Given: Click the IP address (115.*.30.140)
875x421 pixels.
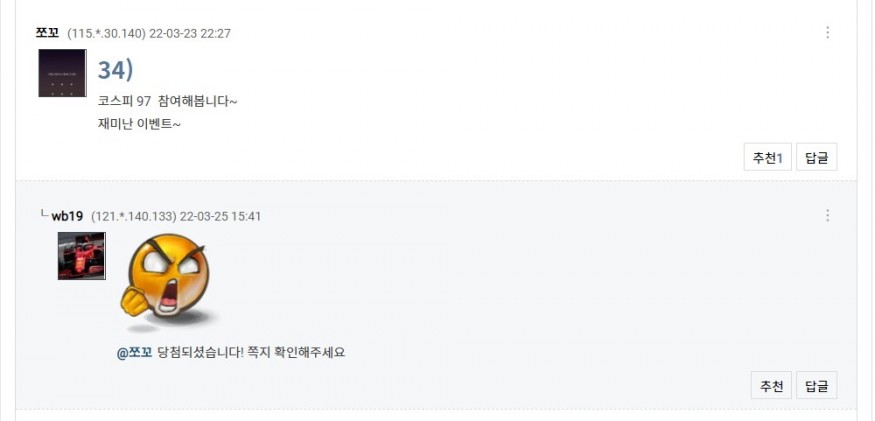Looking at the screenshot, I should pos(106,33).
